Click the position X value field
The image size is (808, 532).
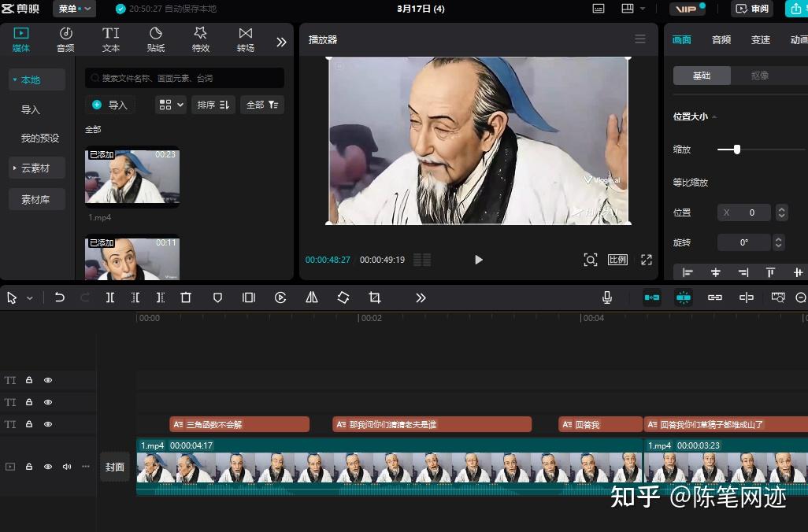pyautogui.click(x=743, y=212)
